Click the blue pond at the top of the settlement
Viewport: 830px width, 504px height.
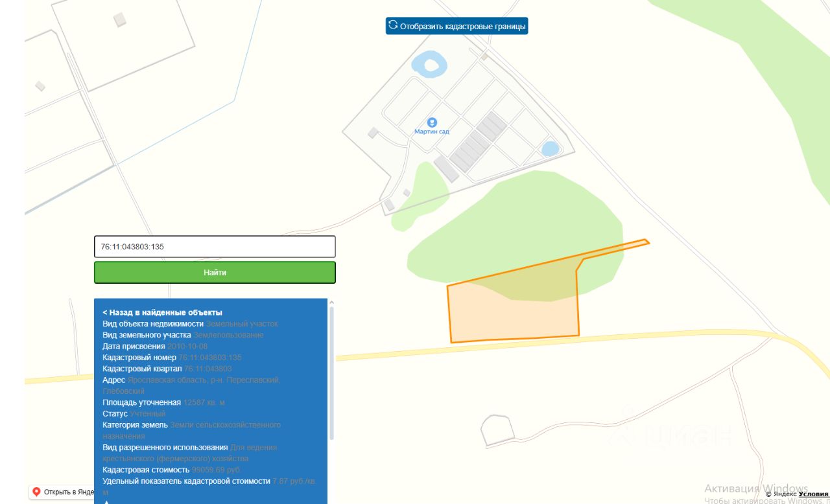429,65
